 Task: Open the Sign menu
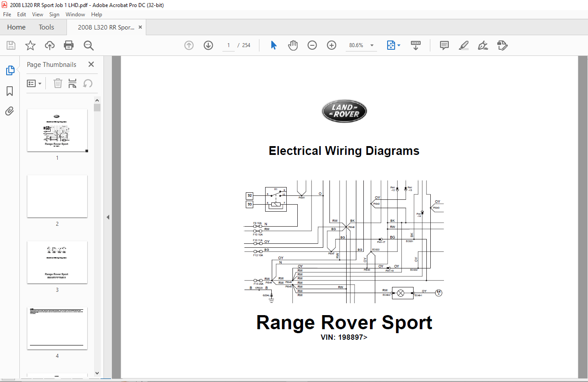point(54,15)
